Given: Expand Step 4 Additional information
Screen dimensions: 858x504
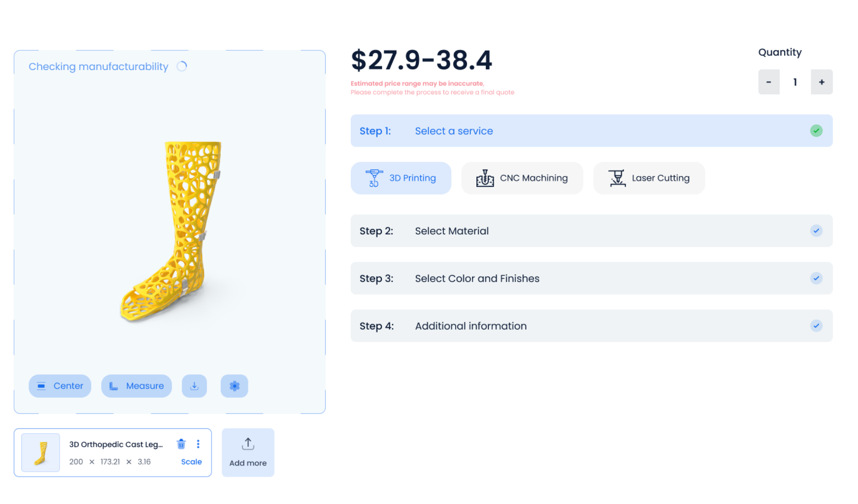Looking at the screenshot, I should point(591,326).
